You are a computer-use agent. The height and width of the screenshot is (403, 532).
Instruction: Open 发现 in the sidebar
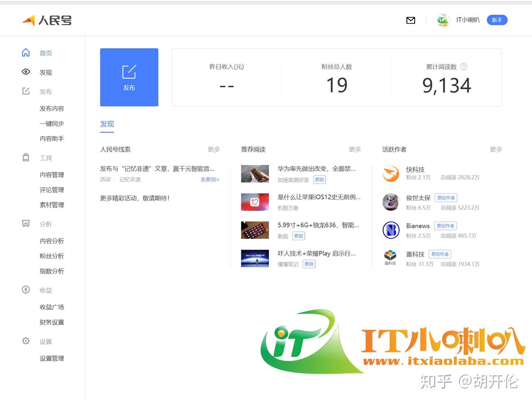point(46,72)
